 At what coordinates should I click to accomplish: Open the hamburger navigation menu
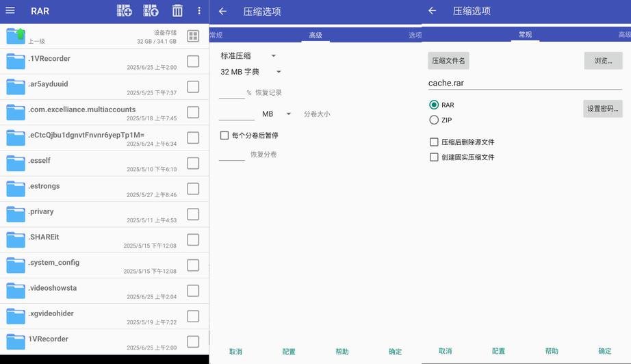point(10,11)
